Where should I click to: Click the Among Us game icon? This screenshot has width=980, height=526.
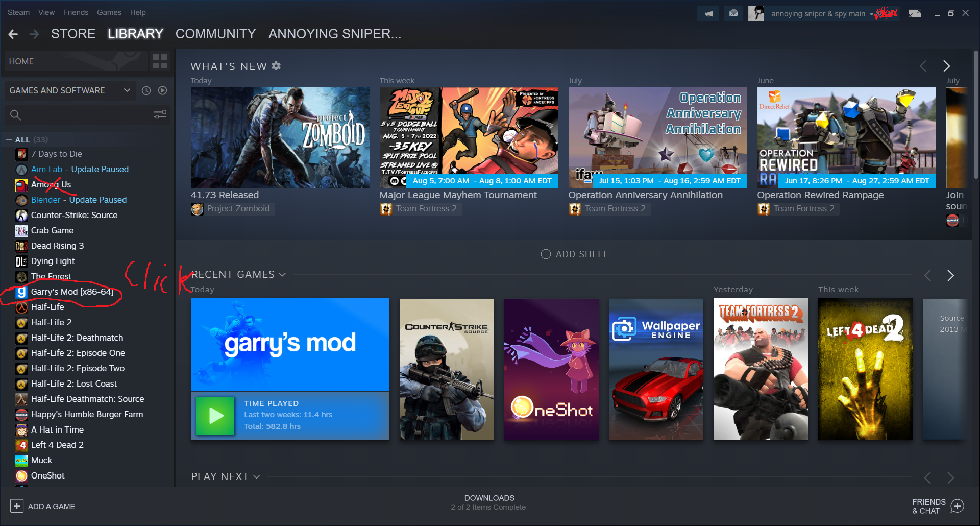click(x=21, y=185)
